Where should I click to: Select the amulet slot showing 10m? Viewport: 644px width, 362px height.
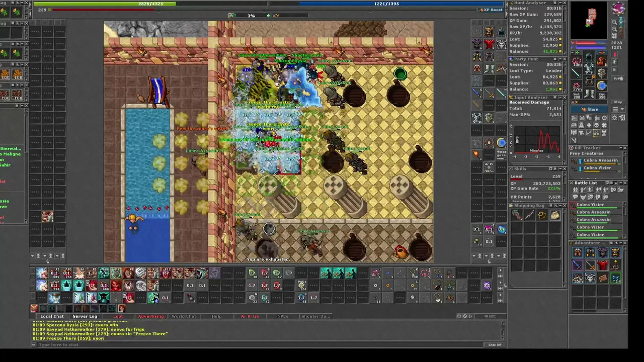(577, 61)
